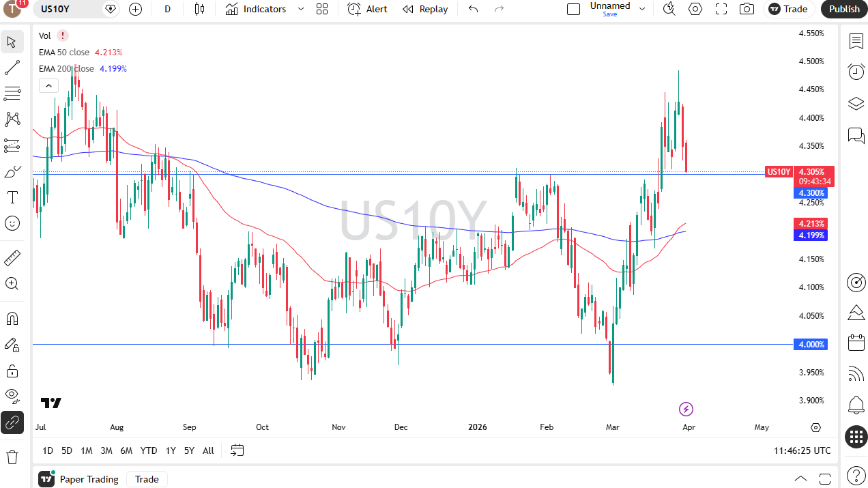Take a chart snapshot with camera
This screenshot has height=488, width=868.
(x=747, y=9)
